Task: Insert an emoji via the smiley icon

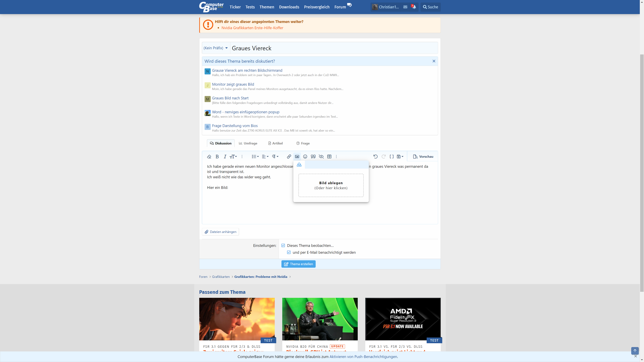Action: [305, 156]
